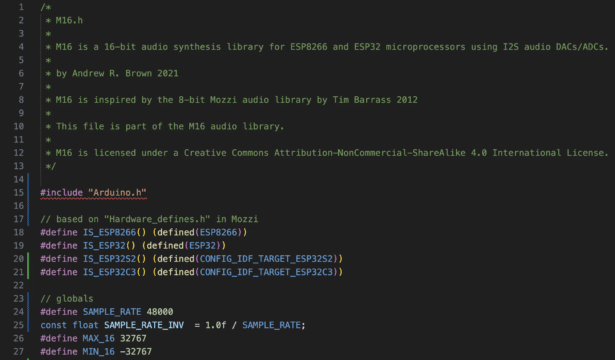Click line number 1 in the gutter
The width and height of the screenshot is (615, 360).
(21, 7)
